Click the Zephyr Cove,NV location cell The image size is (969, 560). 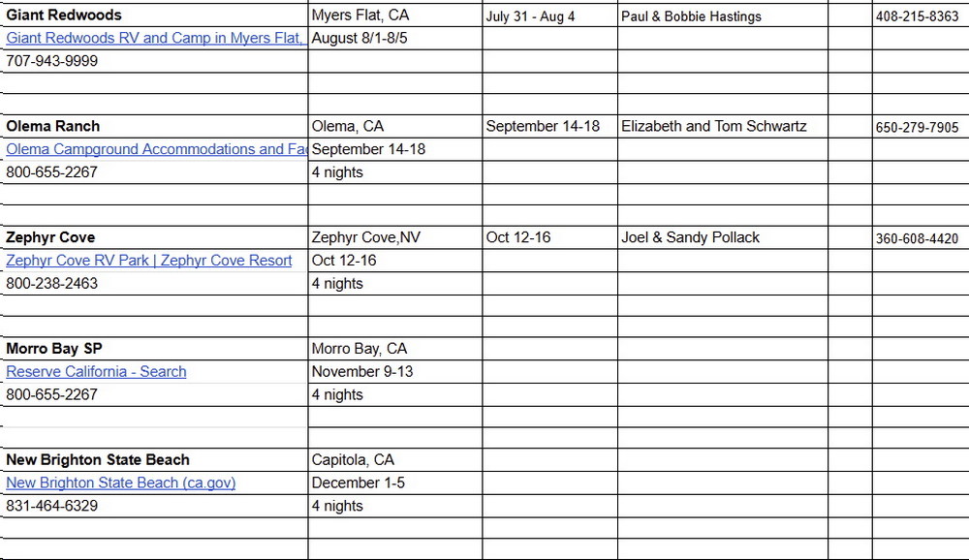tap(366, 237)
